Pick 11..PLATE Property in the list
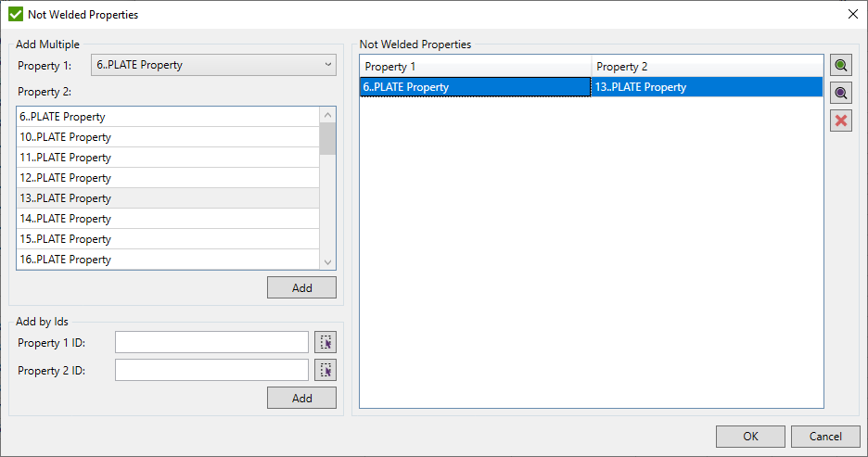 167,158
